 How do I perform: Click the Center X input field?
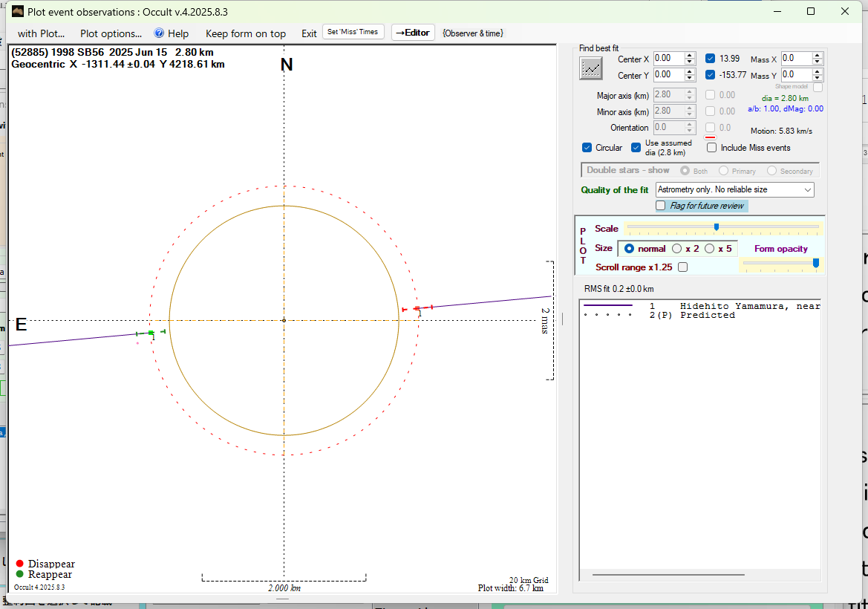click(668, 58)
